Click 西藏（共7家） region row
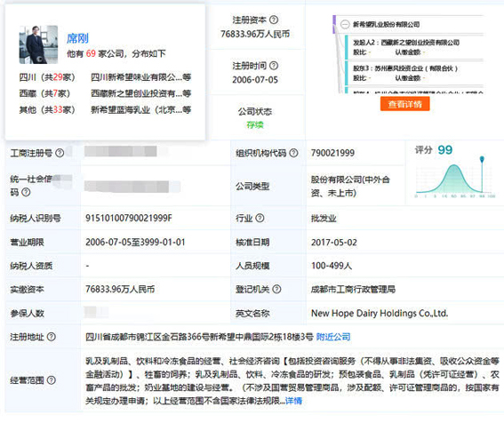 (x=44, y=93)
